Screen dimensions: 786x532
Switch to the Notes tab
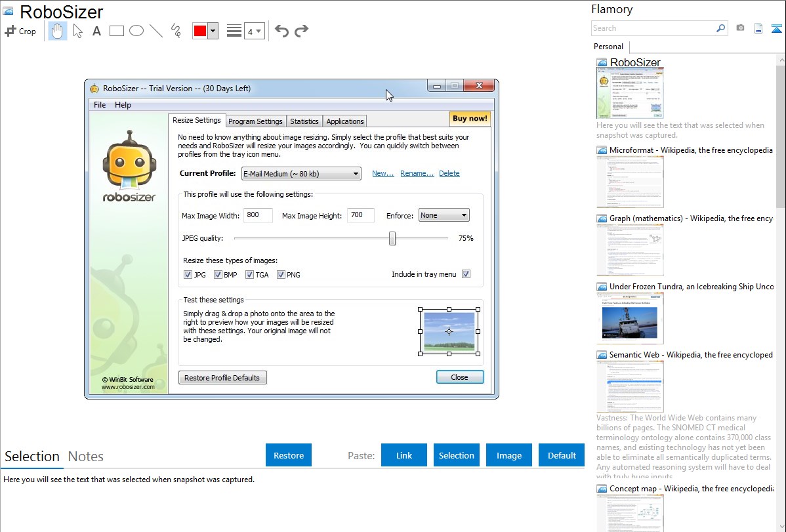tap(86, 457)
